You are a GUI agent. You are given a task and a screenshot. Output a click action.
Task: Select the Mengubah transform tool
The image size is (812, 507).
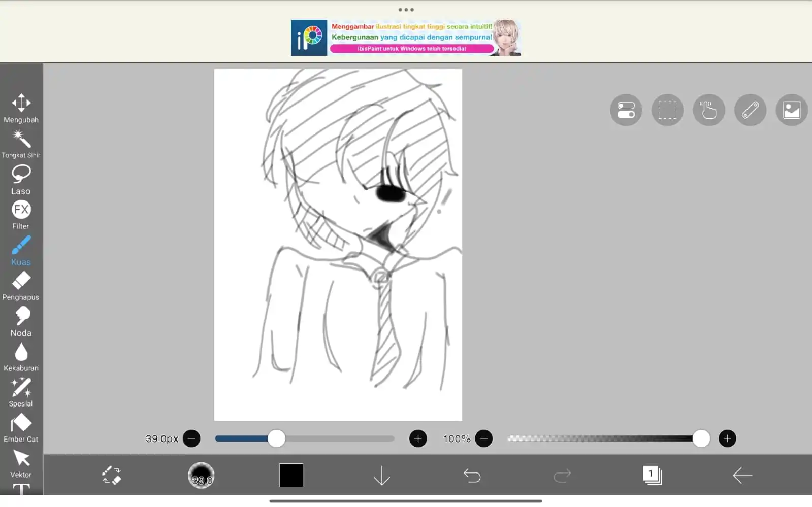[21, 108]
